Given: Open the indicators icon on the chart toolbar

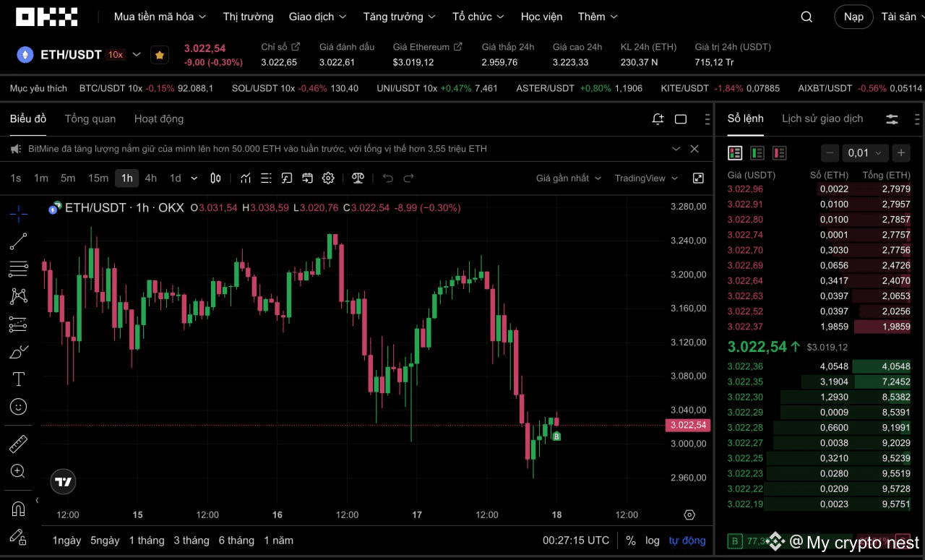Looking at the screenshot, I should (246, 178).
